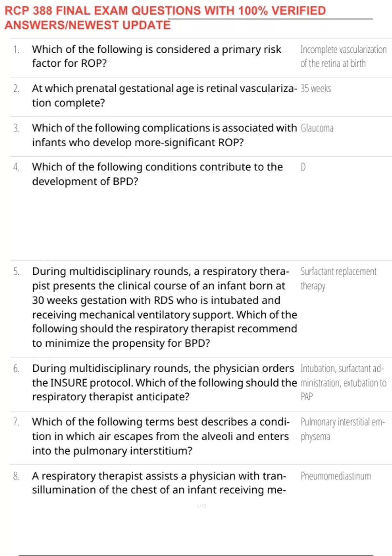Click the red RCP 388 FINAL EXAM title
Image resolution: width=392 pixels, height=556 pixels.
pyautogui.click(x=165, y=18)
